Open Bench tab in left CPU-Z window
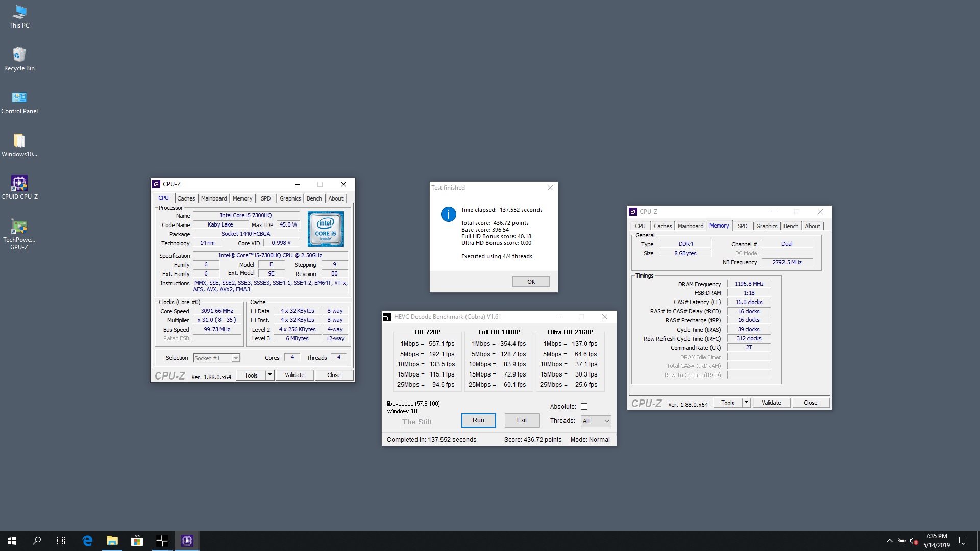The width and height of the screenshot is (980, 551). [x=314, y=198]
